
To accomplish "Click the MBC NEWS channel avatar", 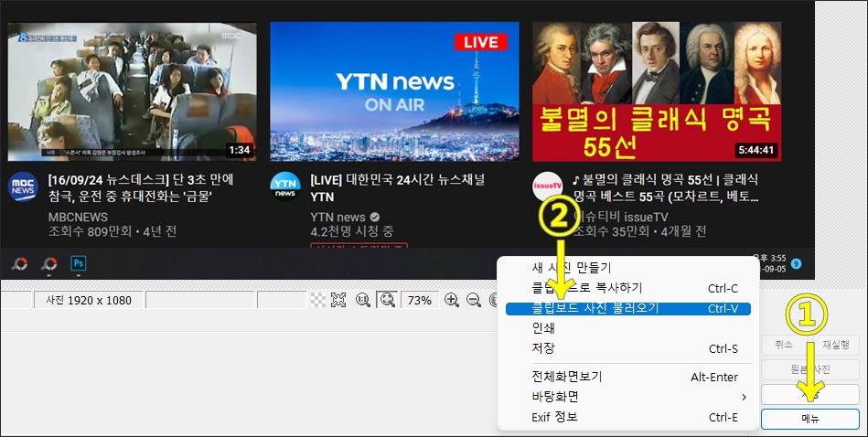I will point(23,187).
